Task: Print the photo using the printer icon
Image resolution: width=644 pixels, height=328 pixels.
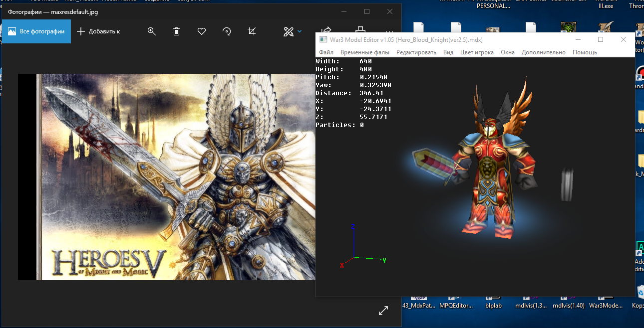Action: tap(360, 30)
